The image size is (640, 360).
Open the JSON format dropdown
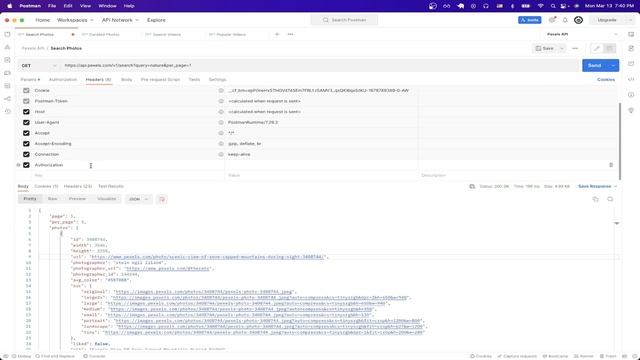[138, 199]
